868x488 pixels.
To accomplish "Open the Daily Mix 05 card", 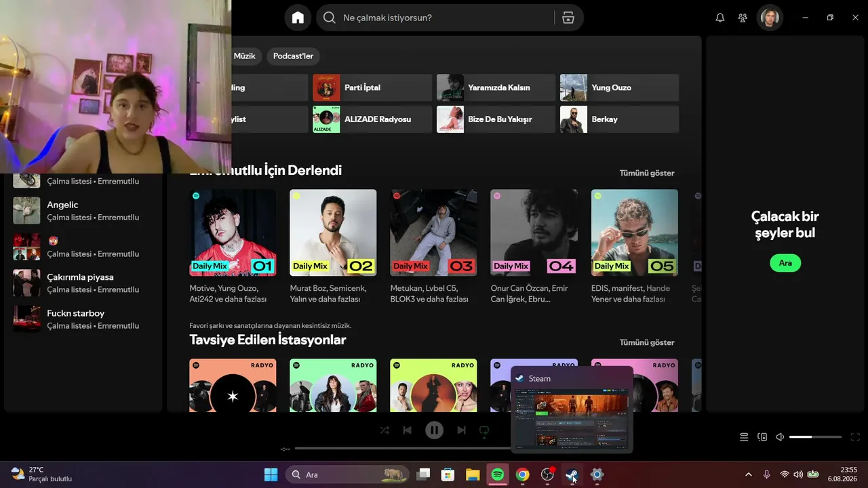I will pos(635,247).
